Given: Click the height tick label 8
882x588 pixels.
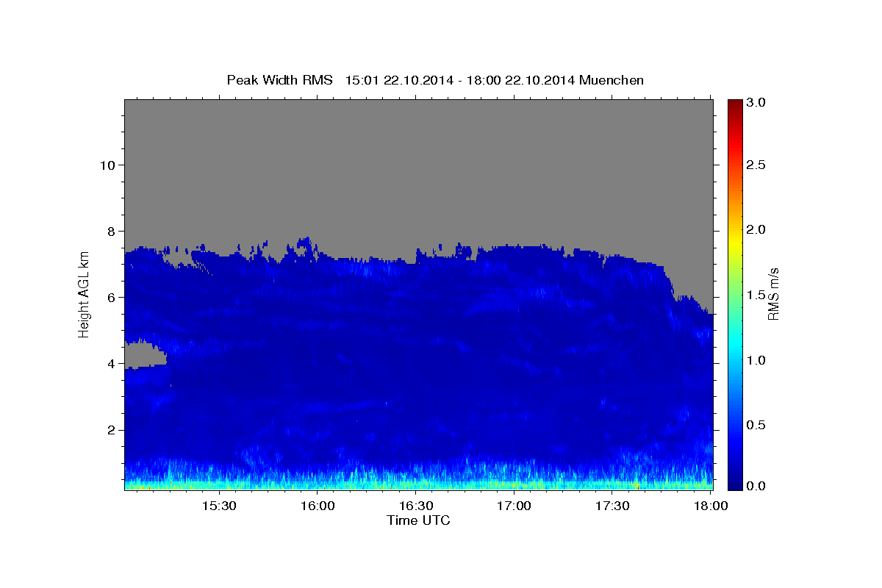Looking at the screenshot, I should [110, 231].
